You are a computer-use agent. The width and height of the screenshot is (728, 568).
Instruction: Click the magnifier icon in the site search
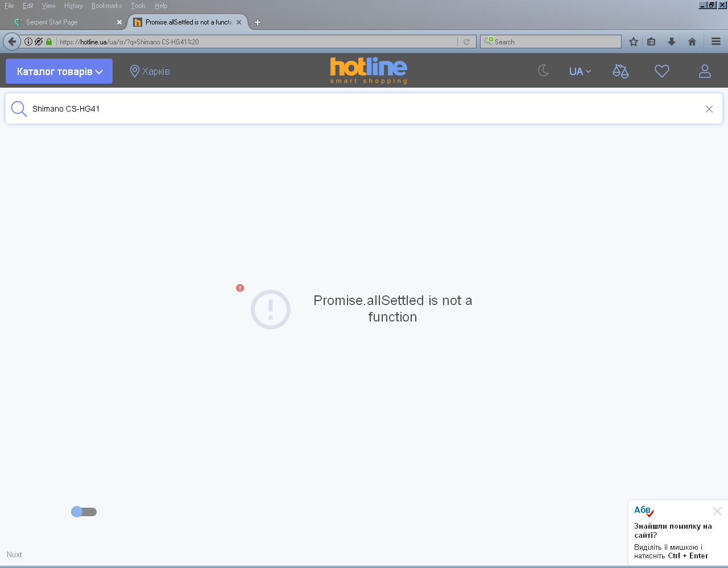[x=19, y=109]
